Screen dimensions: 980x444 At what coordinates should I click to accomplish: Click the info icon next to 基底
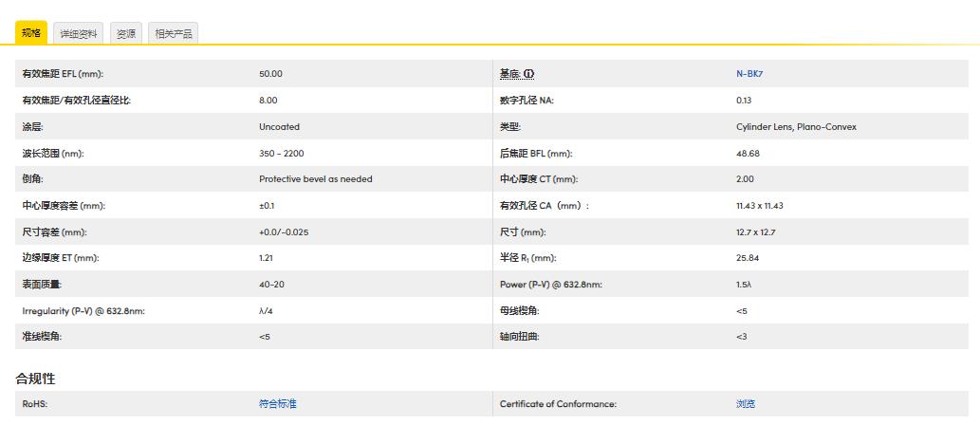[528, 74]
